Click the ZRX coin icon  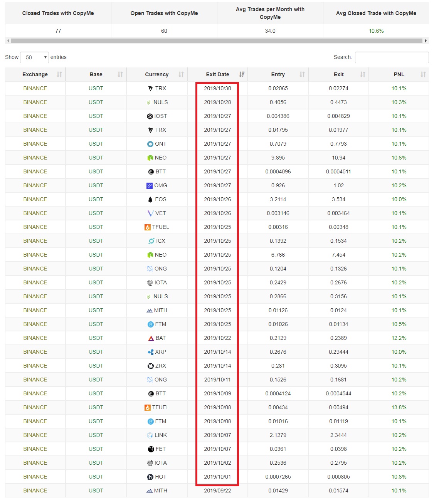click(x=151, y=366)
